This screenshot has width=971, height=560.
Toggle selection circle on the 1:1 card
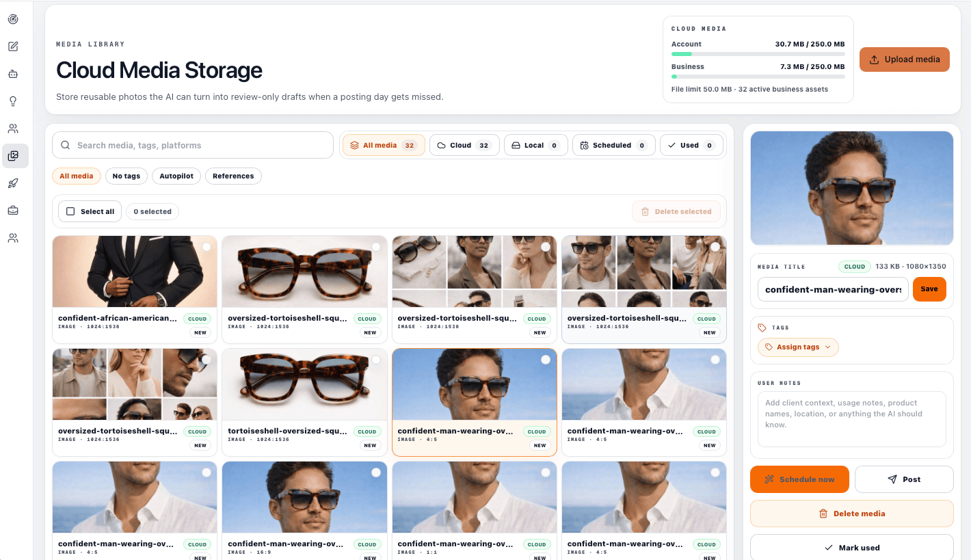(546, 472)
